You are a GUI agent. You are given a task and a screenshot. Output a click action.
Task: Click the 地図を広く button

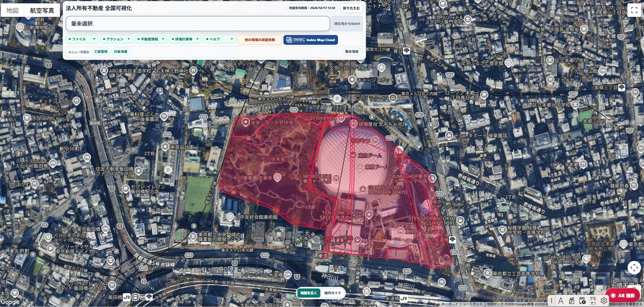point(308,293)
